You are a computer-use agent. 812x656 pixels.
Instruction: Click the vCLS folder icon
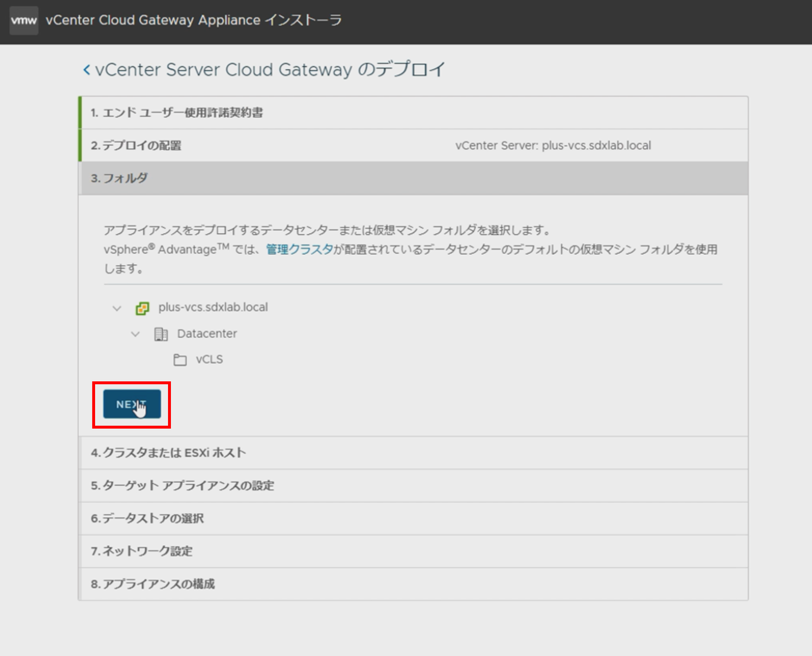(x=180, y=360)
